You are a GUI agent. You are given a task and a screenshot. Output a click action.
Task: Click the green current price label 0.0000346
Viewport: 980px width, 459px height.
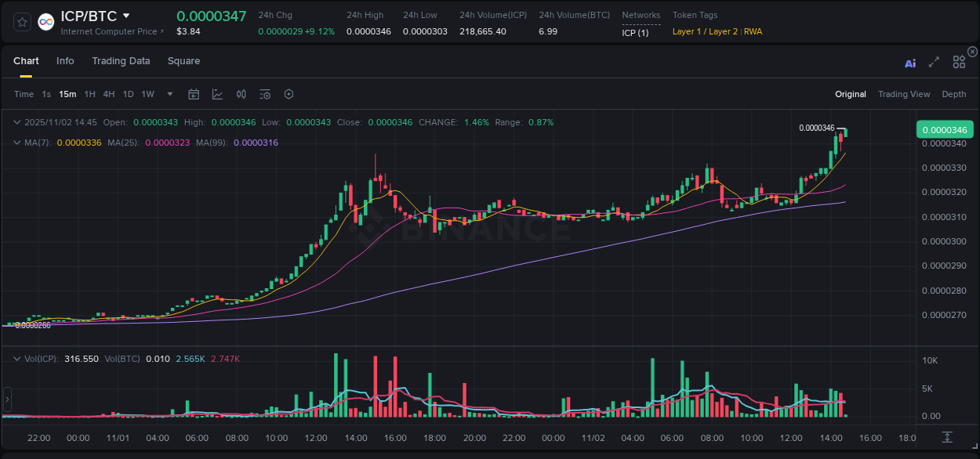[944, 128]
